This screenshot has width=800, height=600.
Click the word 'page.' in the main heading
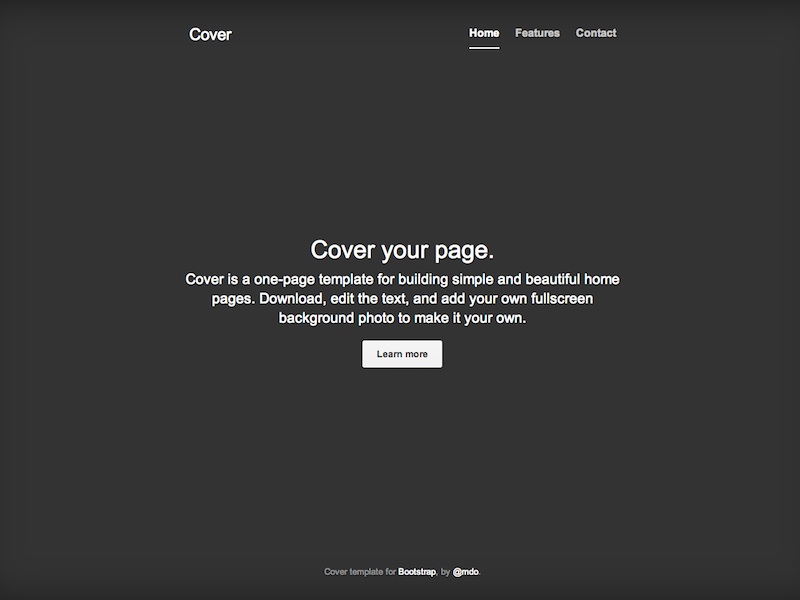tap(464, 250)
